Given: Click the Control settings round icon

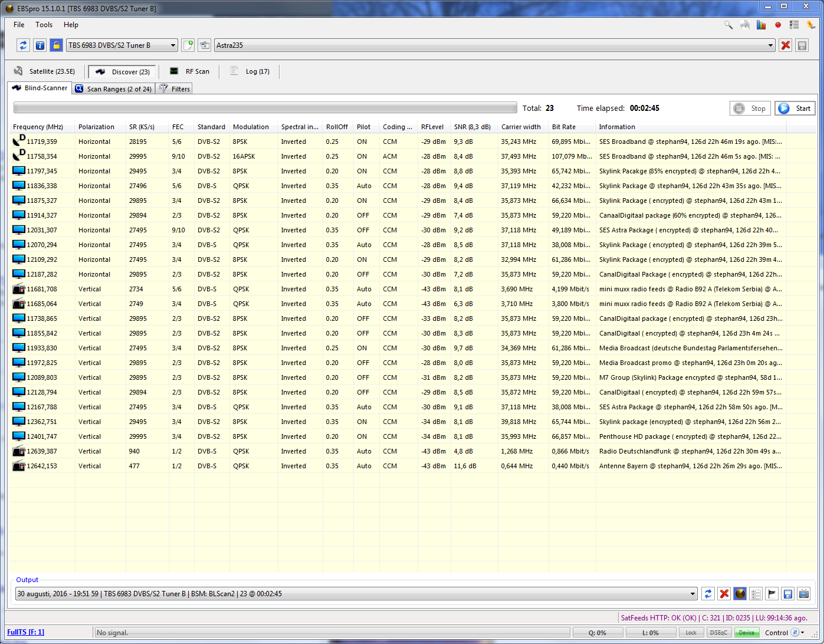Looking at the screenshot, I should click(795, 633).
